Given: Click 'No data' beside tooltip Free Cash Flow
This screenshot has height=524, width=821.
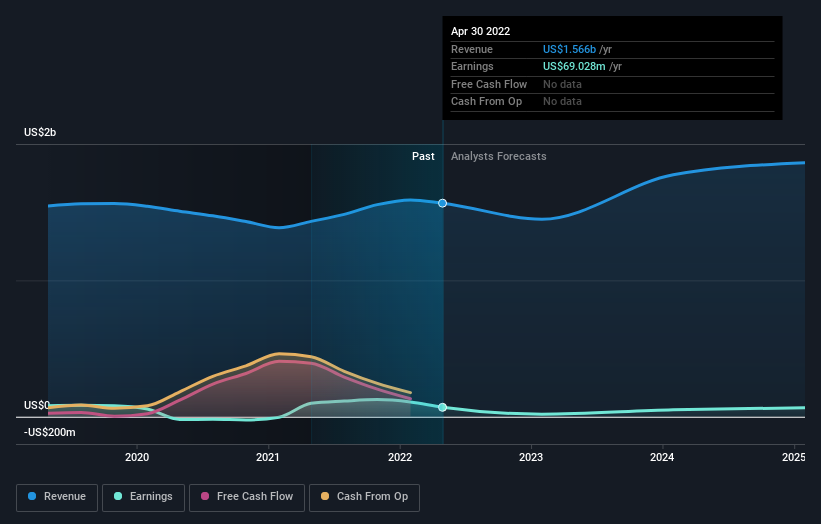Looking at the screenshot, I should tap(562, 84).
